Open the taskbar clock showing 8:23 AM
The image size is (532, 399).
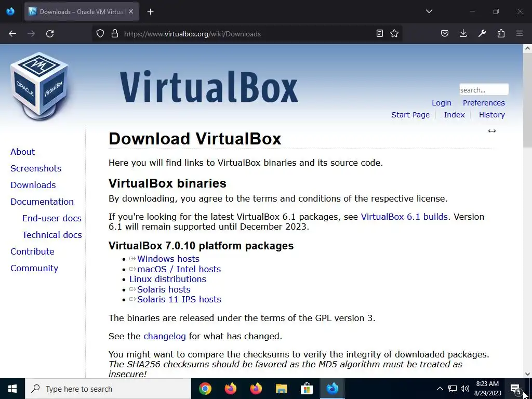coord(487,389)
